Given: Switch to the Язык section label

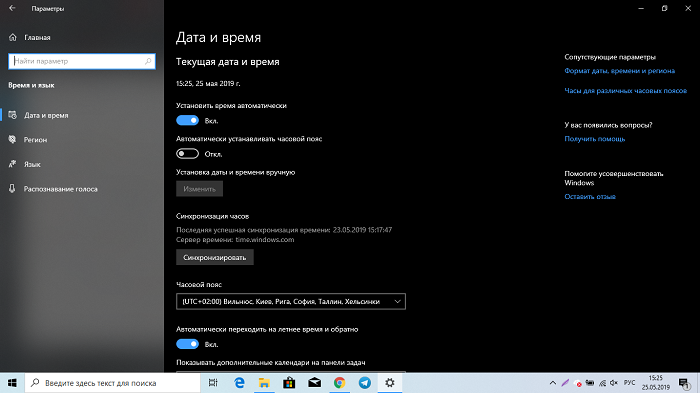Looking at the screenshot, I should coord(32,164).
